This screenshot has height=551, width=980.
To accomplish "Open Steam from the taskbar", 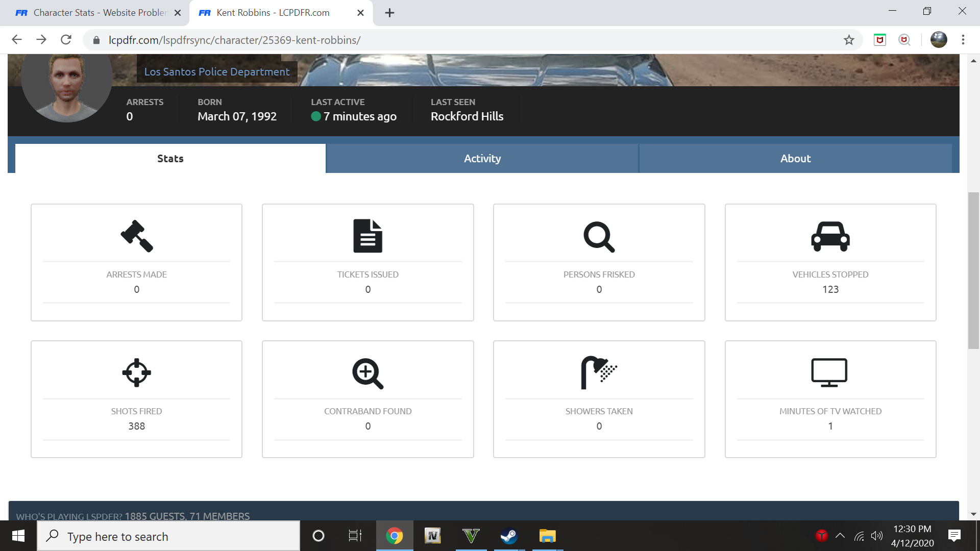I will pyautogui.click(x=508, y=536).
